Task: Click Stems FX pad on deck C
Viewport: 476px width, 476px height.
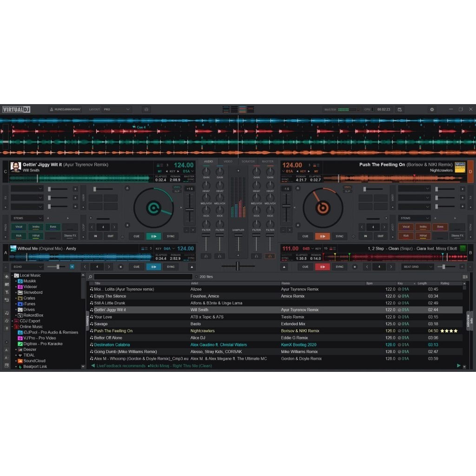Action: [70, 236]
